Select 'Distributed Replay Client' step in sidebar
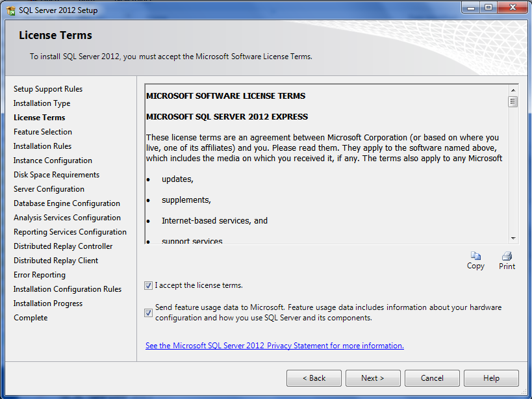Viewport: 532px width, 399px height. point(56,260)
